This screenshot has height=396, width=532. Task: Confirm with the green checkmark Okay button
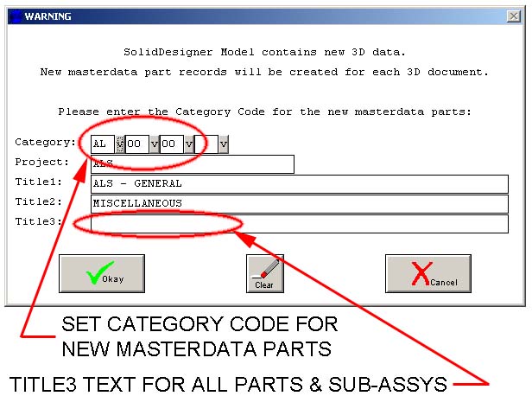pos(101,273)
